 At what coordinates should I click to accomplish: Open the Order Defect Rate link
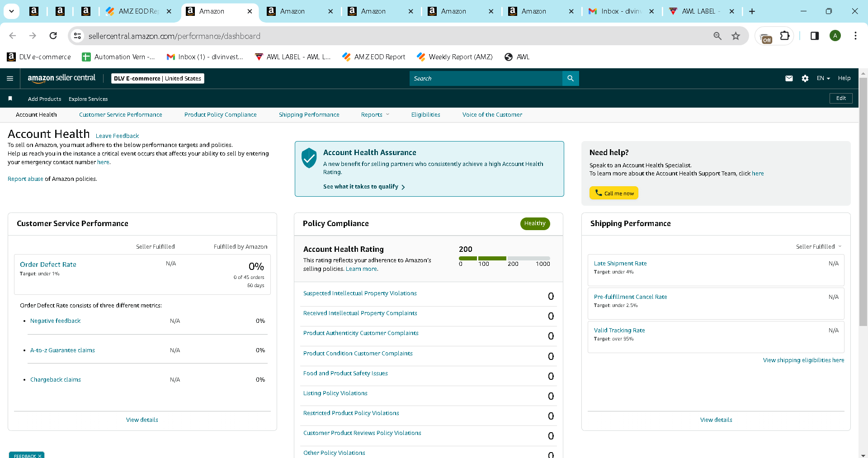(48, 264)
